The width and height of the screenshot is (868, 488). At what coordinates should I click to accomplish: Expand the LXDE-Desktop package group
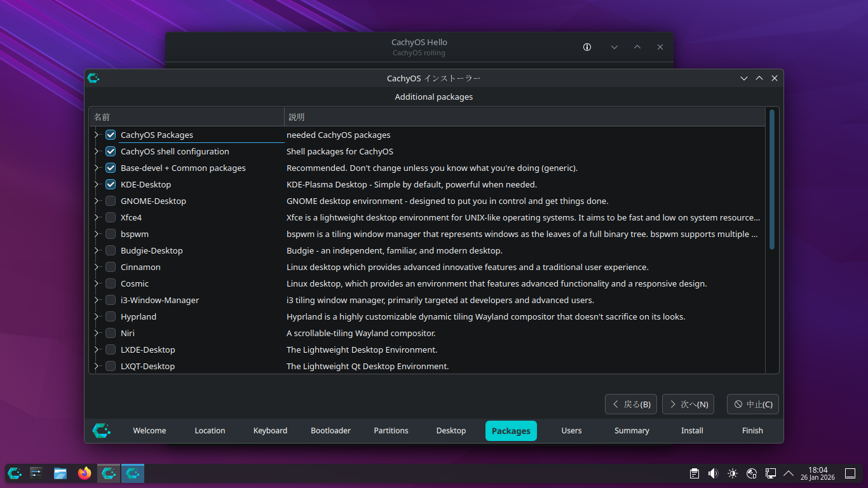pyautogui.click(x=97, y=349)
